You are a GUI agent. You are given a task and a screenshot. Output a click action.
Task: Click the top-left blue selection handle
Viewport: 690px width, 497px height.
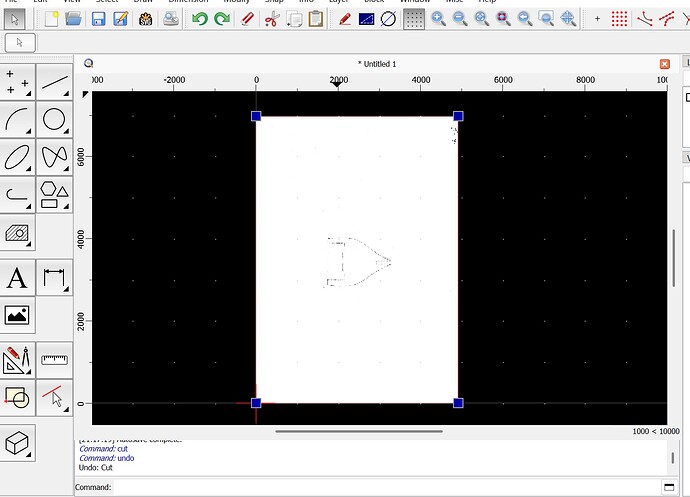coord(256,116)
